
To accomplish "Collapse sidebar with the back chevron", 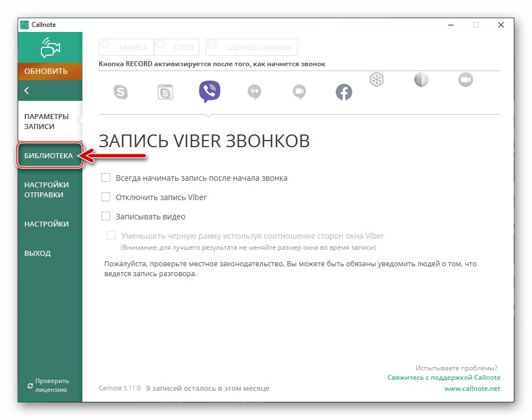I will pos(27,90).
